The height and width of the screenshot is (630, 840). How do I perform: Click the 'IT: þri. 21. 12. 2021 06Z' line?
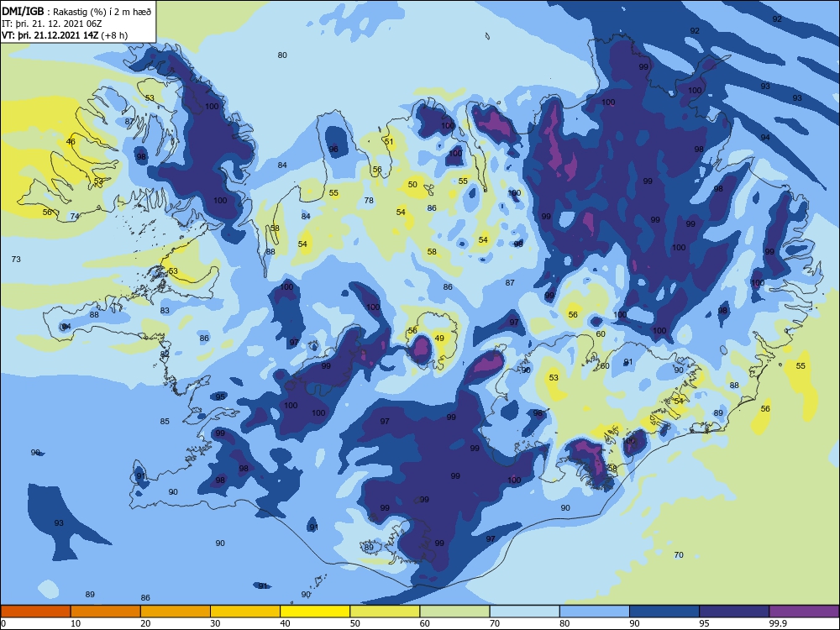click(x=52, y=24)
